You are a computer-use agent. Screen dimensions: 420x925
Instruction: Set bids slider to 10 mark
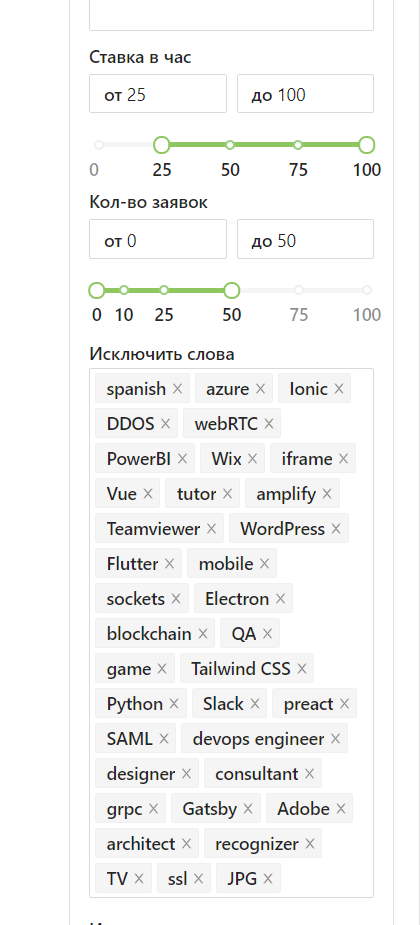tap(124, 290)
